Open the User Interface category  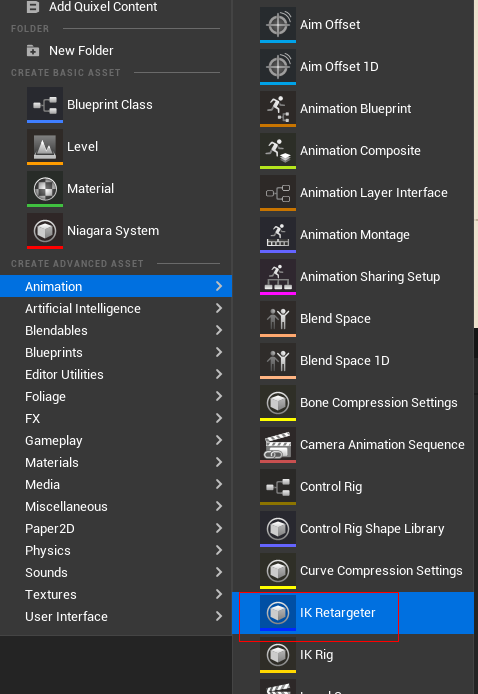pos(116,617)
